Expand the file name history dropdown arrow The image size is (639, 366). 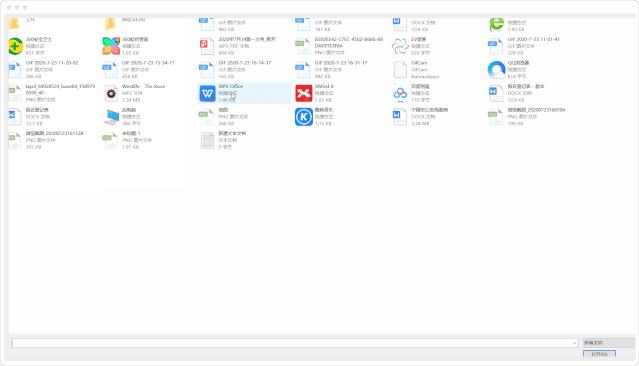point(575,343)
